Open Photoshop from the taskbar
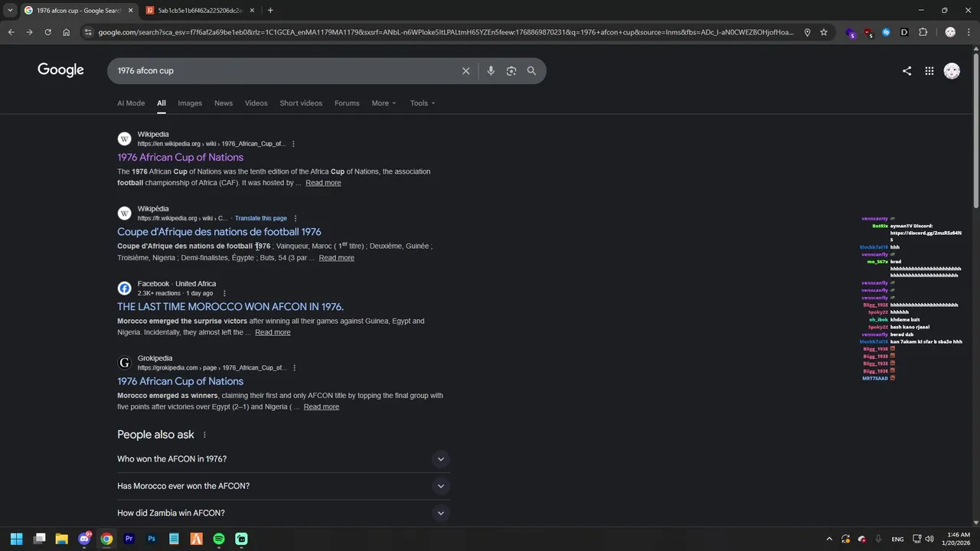Image resolution: width=980 pixels, height=551 pixels. [x=152, y=539]
